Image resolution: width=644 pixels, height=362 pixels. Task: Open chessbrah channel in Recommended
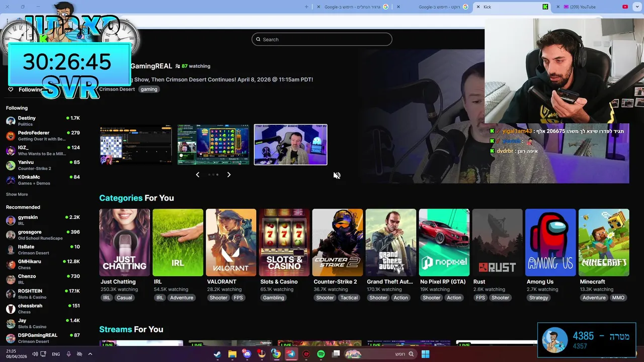click(x=43, y=309)
